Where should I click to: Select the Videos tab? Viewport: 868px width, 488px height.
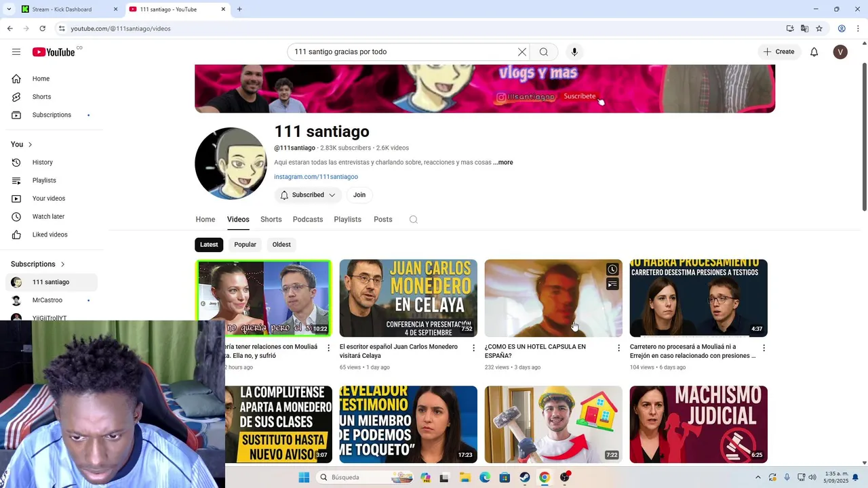[x=238, y=220]
